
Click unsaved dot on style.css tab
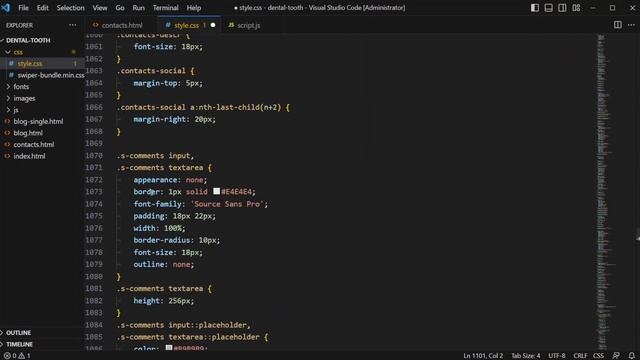(213, 25)
